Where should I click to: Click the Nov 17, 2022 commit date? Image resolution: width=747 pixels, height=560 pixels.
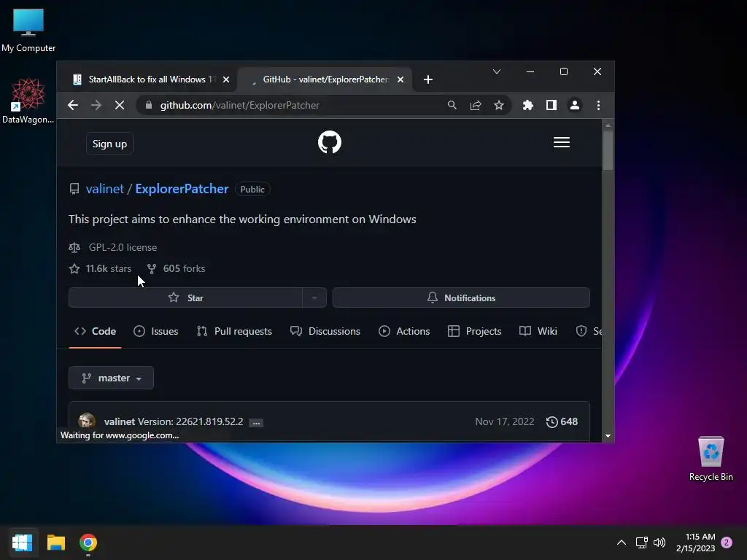(x=505, y=422)
